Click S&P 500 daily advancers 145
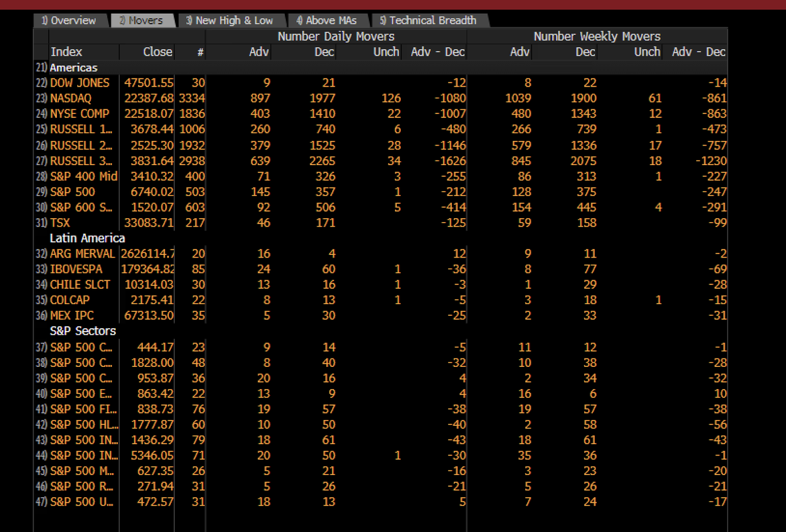Image resolution: width=786 pixels, height=532 pixels. (x=259, y=192)
